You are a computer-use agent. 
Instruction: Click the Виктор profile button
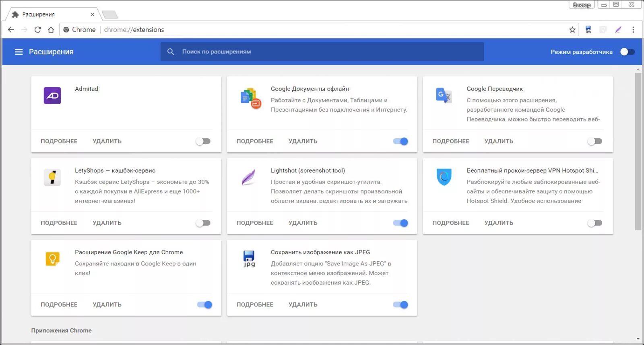[582, 5]
